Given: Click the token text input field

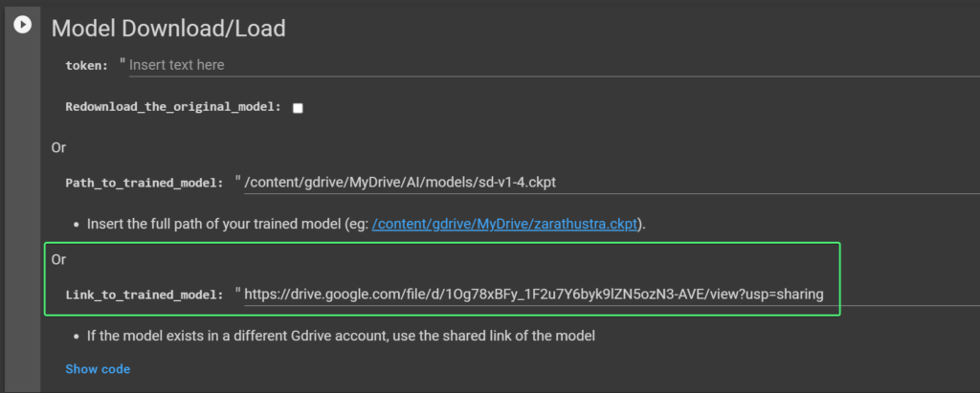Looking at the screenshot, I should (x=554, y=65).
